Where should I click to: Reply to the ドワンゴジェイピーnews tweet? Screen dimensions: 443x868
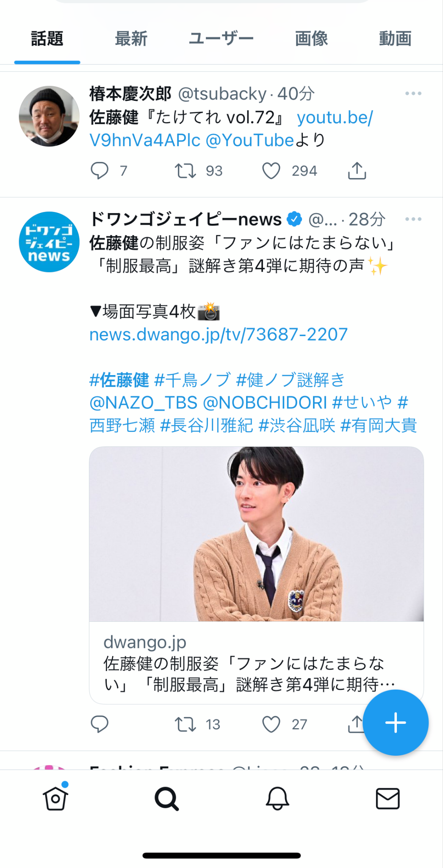(x=100, y=724)
